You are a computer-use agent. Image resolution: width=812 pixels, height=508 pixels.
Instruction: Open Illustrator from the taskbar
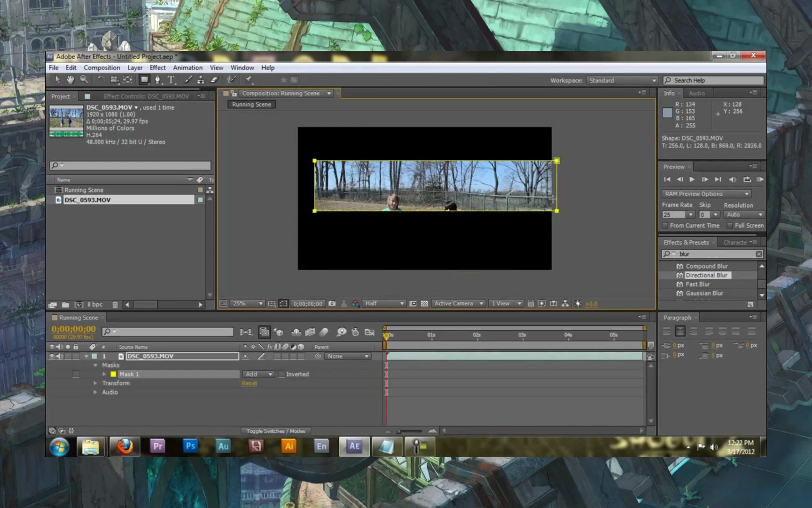(x=289, y=446)
